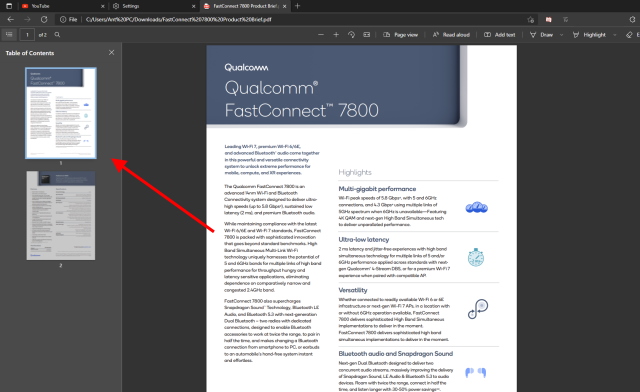
Task: Select the Add text tool
Action: [499, 35]
